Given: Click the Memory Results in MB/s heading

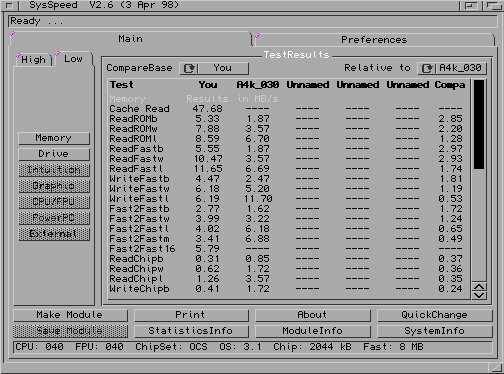Looking at the screenshot, I should point(194,99).
